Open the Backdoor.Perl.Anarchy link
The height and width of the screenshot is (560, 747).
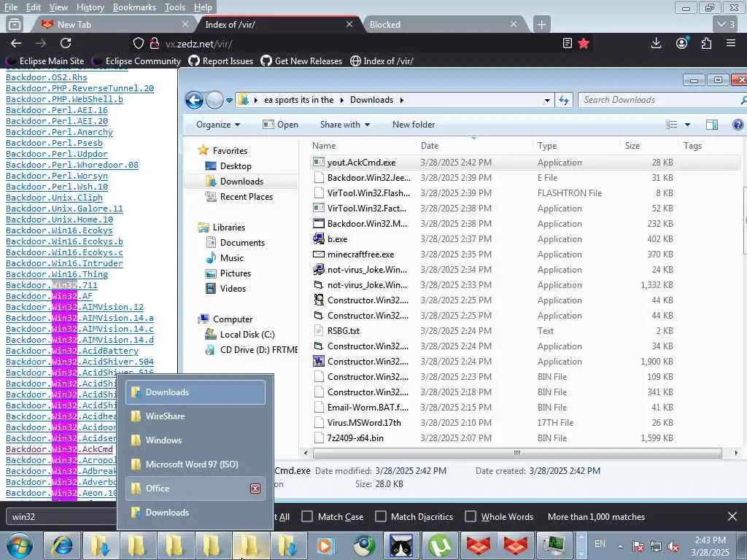[x=60, y=133]
